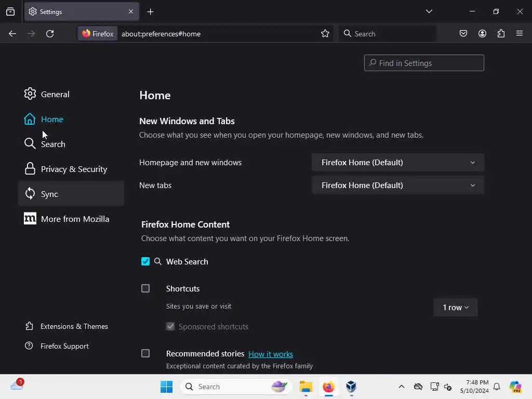Open the Windows Start menu

pos(166,387)
